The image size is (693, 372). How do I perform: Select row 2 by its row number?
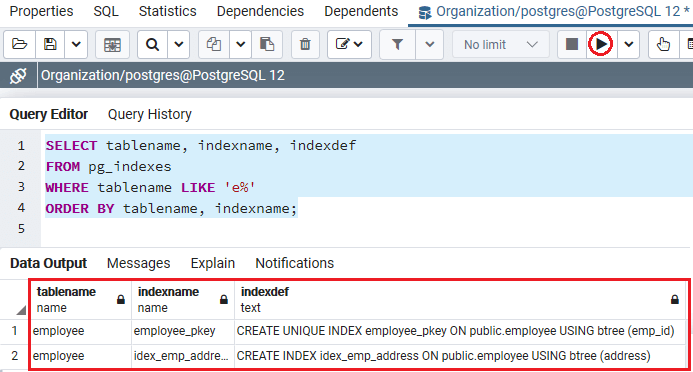click(15, 356)
